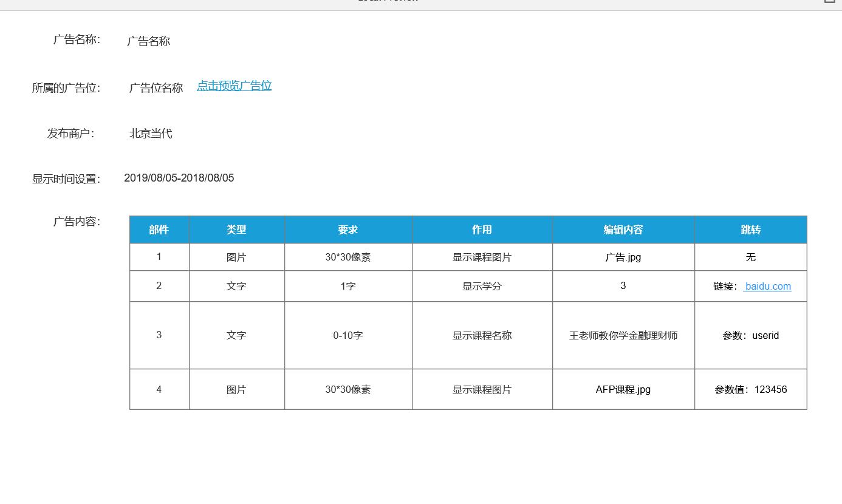Click the 广告名称: field label
This screenshot has height=504, width=842.
click(77, 40)
